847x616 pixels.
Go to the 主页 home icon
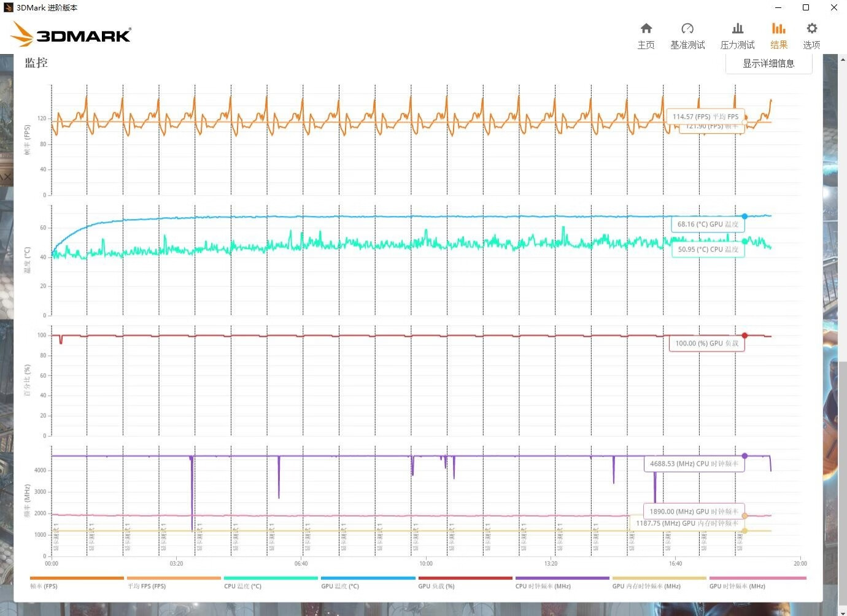coord(646,28)
